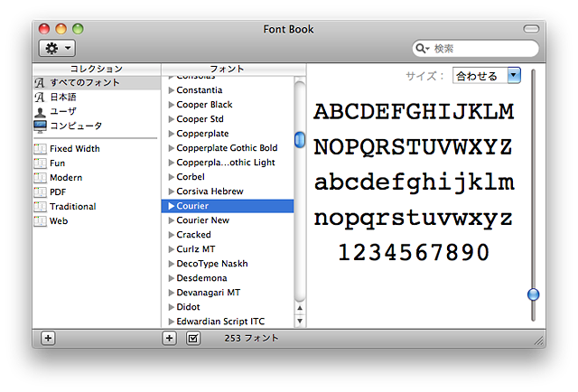Select the Desdemona font

tap(228, 278)
